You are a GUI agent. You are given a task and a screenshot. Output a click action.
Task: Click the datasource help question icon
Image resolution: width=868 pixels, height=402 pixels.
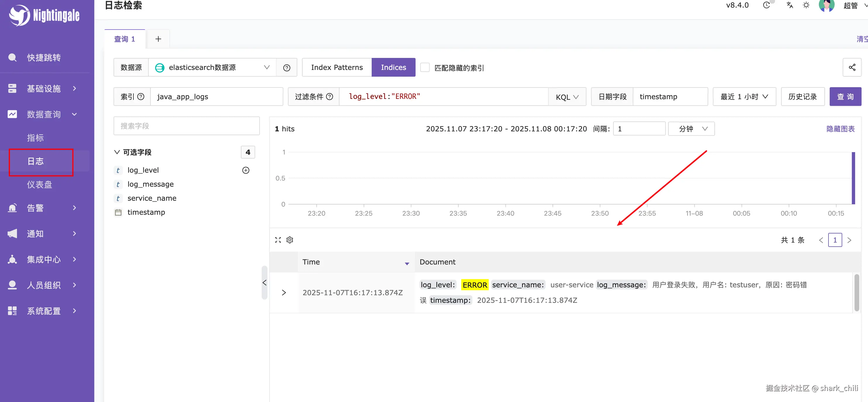(287, 68)
